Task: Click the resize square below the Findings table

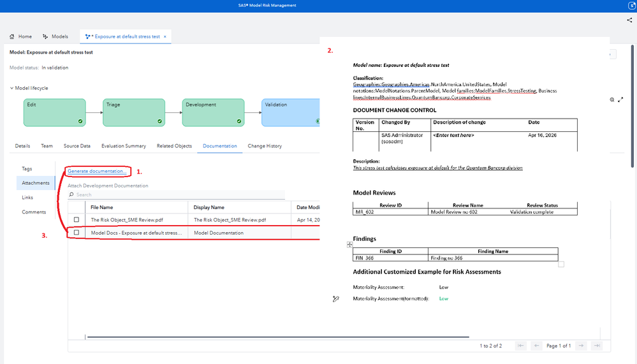Action: (561, 265)
